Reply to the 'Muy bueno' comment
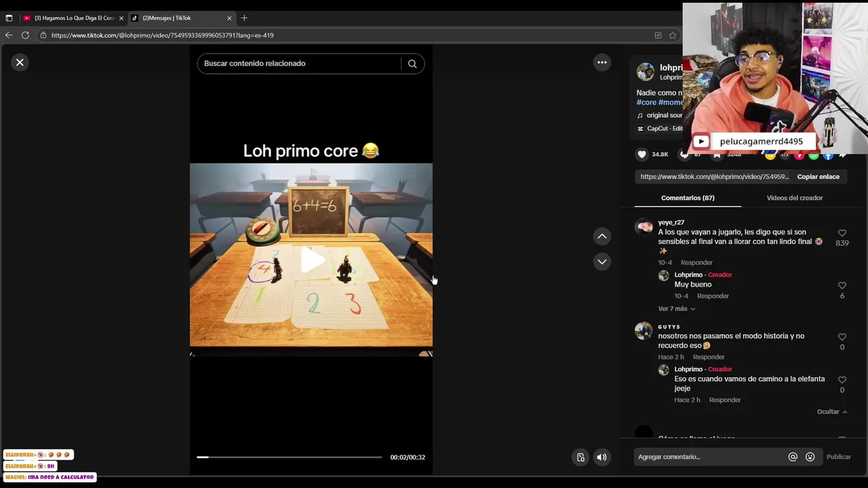 713,296
